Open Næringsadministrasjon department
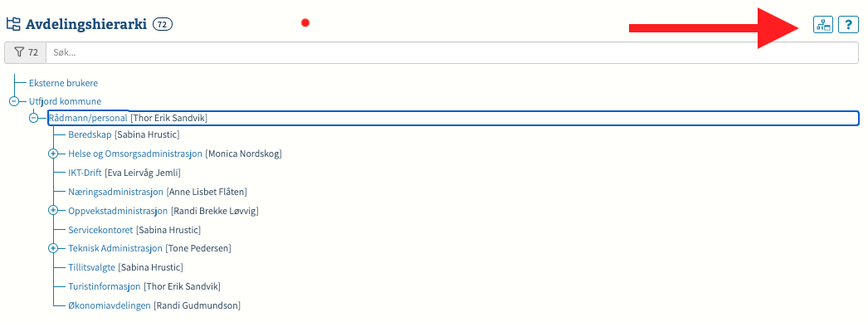Screen dimensions: 868x322 click(115, 192)
